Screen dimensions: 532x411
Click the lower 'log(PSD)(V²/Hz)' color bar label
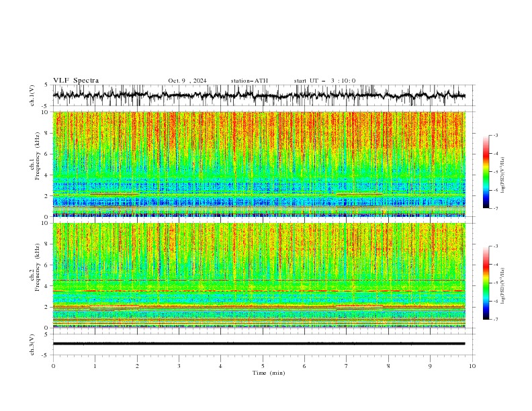pos(503,285)
